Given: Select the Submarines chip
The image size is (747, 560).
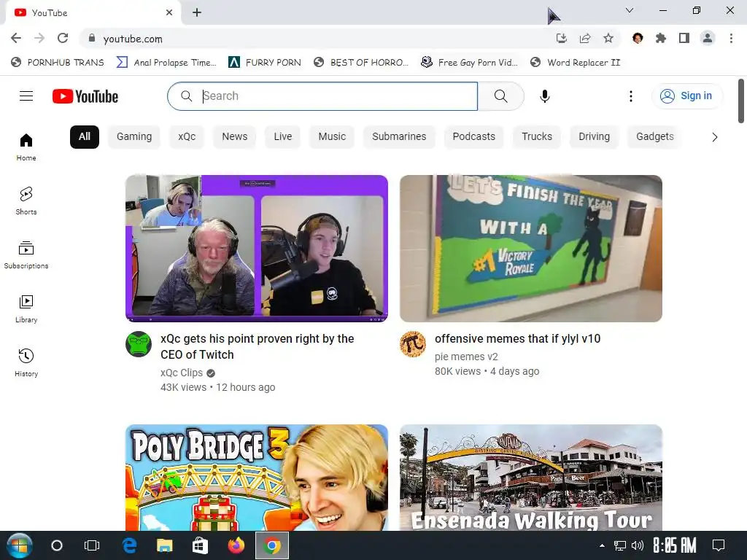Looking at the screenshot, I should click(399, 137).
